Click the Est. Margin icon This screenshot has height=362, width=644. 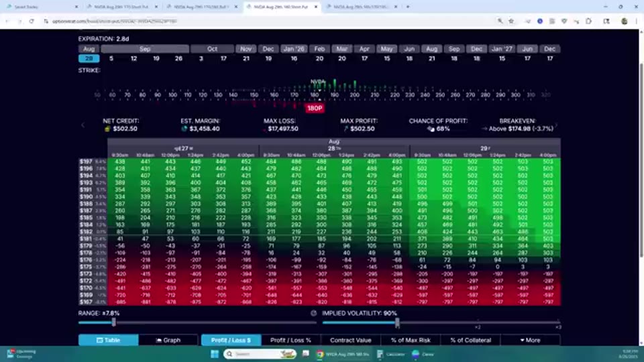(184, 129)
